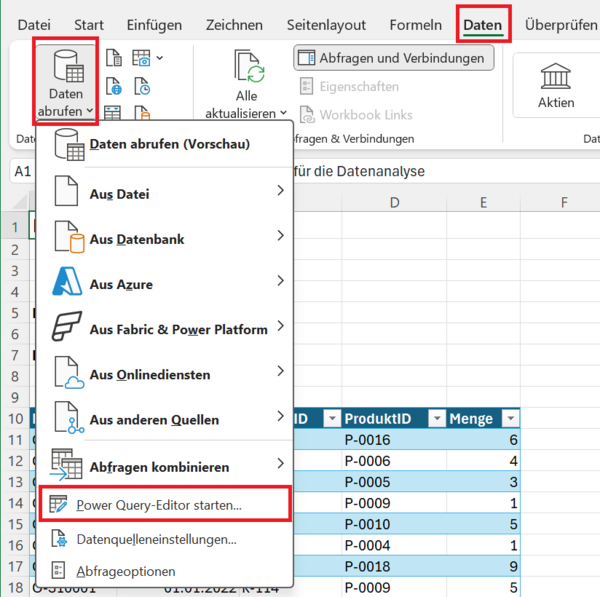
Task: Switch to the Einfügen ribbon tab
Action: (154, 24)
